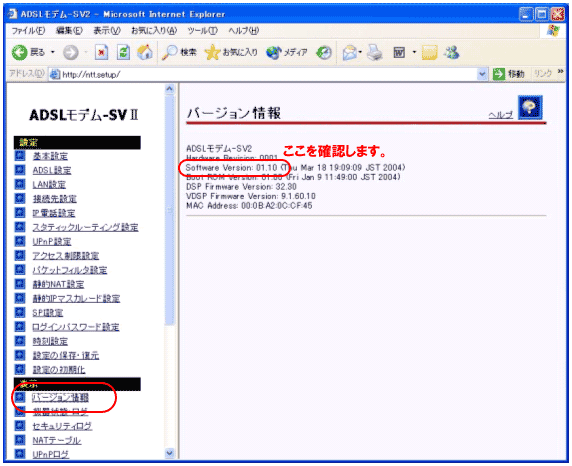Open the 設定の初期化 link
The width and height of the screenshot is (572, 466).
[59, 370]
